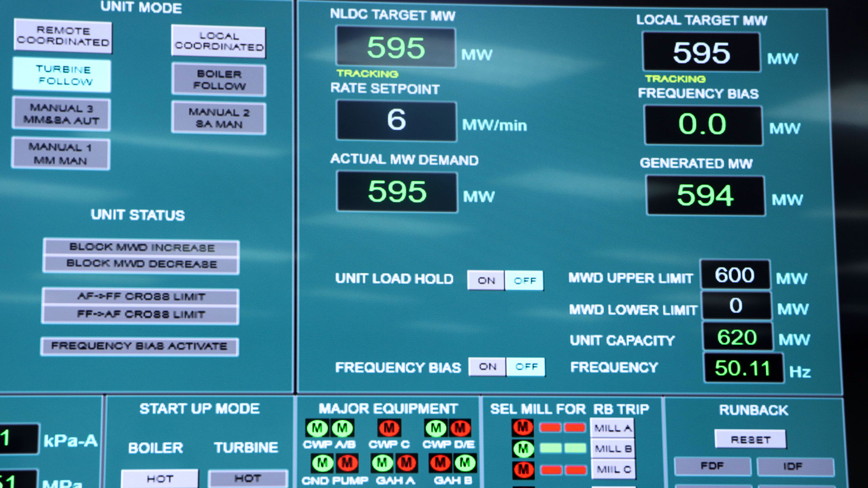Select Turbine Follow unit mode
Viewport: 868px width, 488px height.
pos(62,75)
